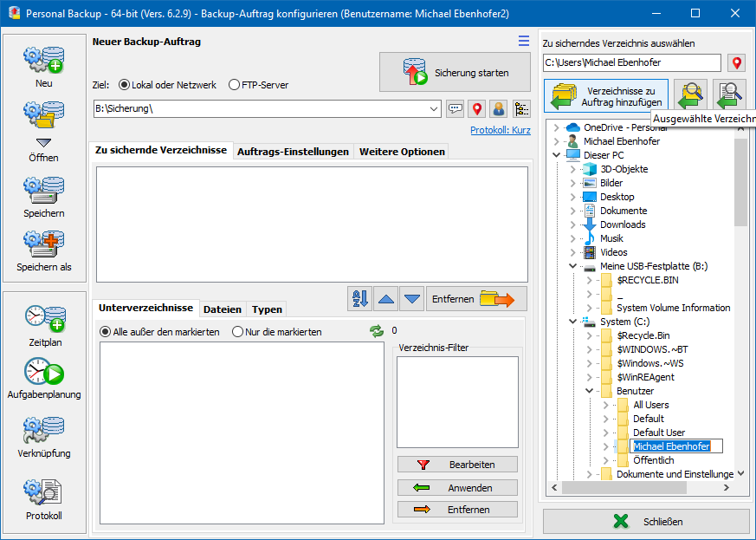This screenshot has height=540, width=756.
Task: Click the speech bubble icon next to destination path
Action: click(x=456, y=108)
